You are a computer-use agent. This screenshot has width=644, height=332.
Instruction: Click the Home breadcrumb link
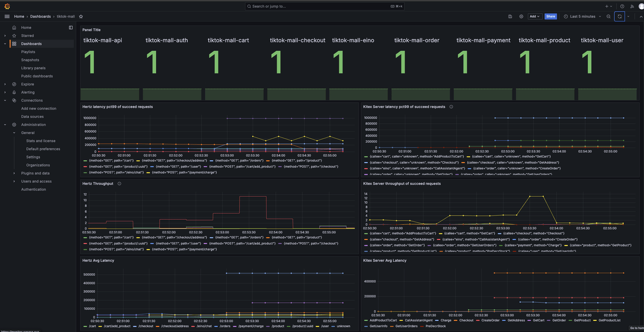pos(19,17)
